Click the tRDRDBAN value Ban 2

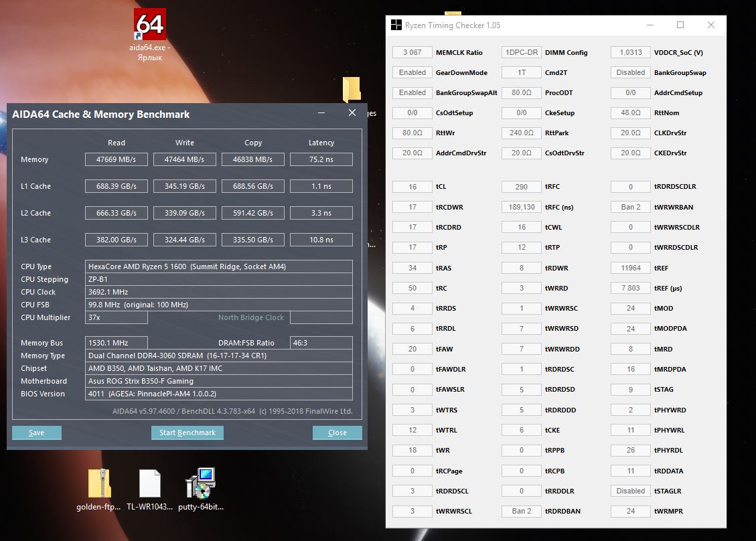522,511
